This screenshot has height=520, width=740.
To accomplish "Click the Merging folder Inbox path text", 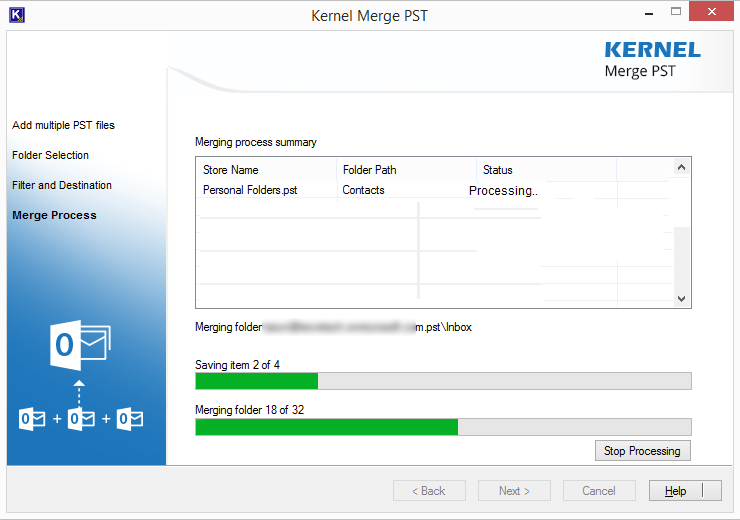I will coord(334,327).
